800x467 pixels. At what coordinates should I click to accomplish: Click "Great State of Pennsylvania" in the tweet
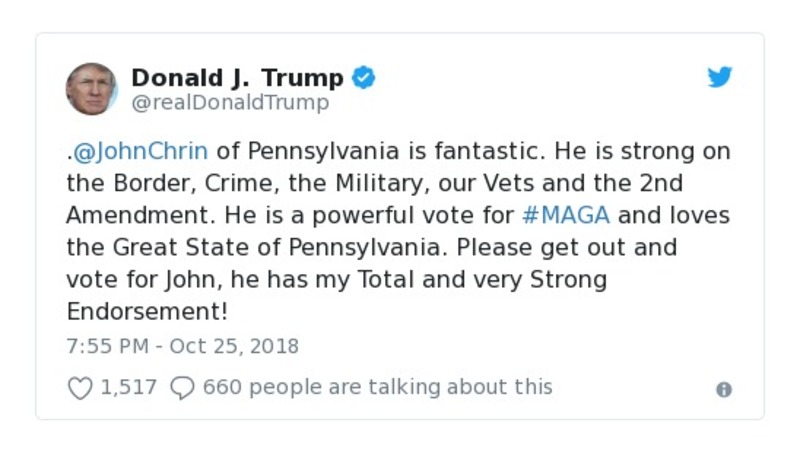(327, 247)
